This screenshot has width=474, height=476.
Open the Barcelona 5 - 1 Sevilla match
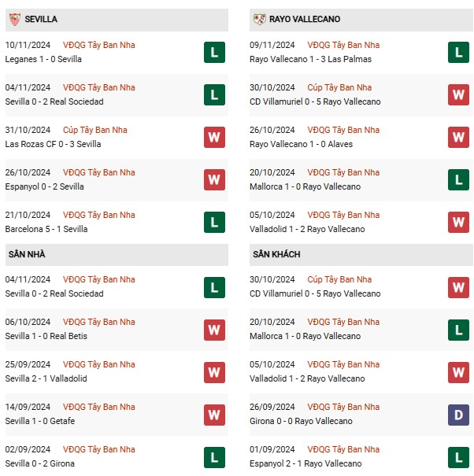(x=46, y=229)
